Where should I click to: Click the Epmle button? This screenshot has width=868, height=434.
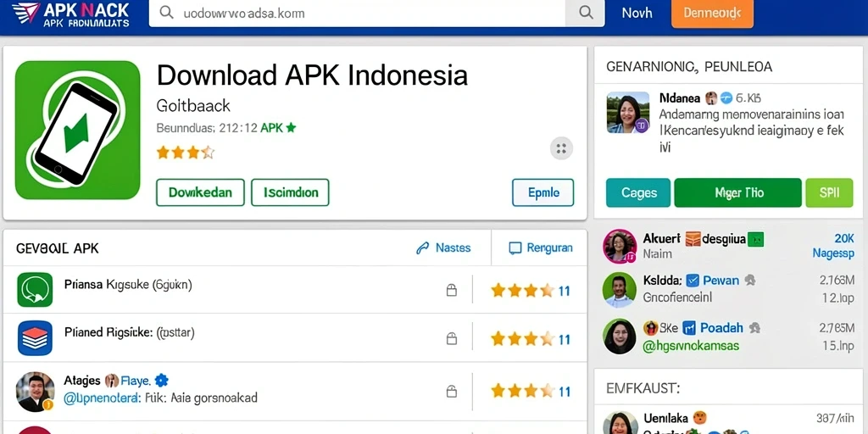pos(543,192)
